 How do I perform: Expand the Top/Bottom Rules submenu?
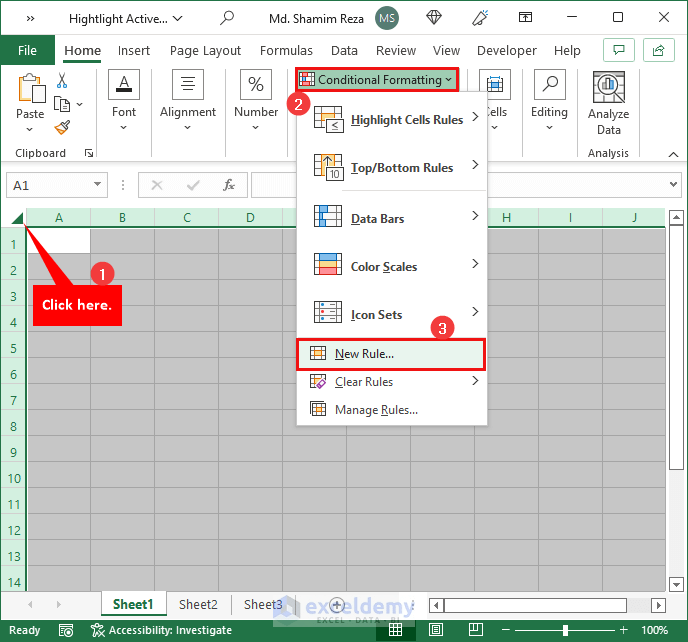pos(392,168)
